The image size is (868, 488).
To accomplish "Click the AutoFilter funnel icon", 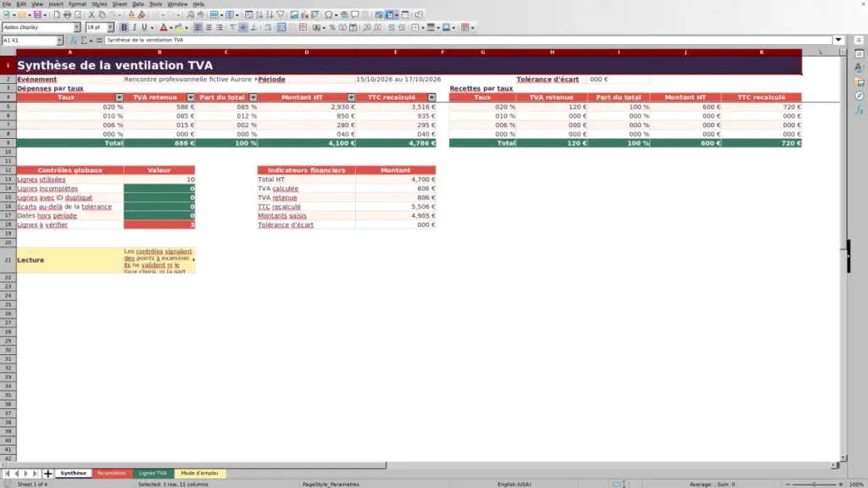I will click(x=280, y=15).
